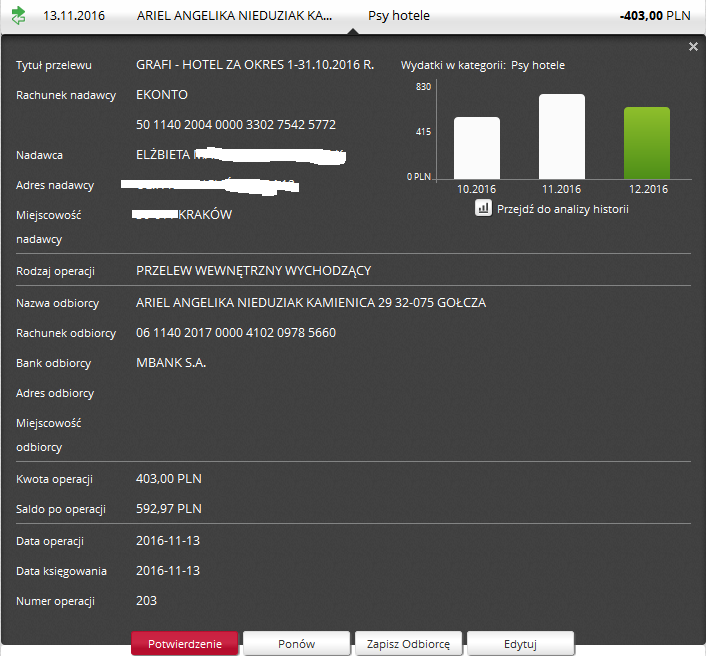Click the green transfer arrows icon

click(x=18, y=16)
